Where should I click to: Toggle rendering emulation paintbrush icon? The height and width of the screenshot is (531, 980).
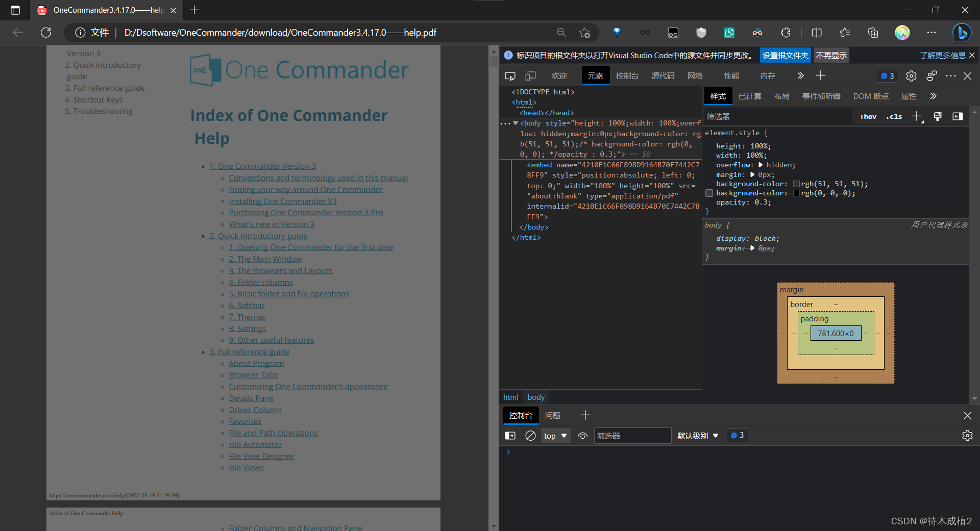click(x=938, y=117)
